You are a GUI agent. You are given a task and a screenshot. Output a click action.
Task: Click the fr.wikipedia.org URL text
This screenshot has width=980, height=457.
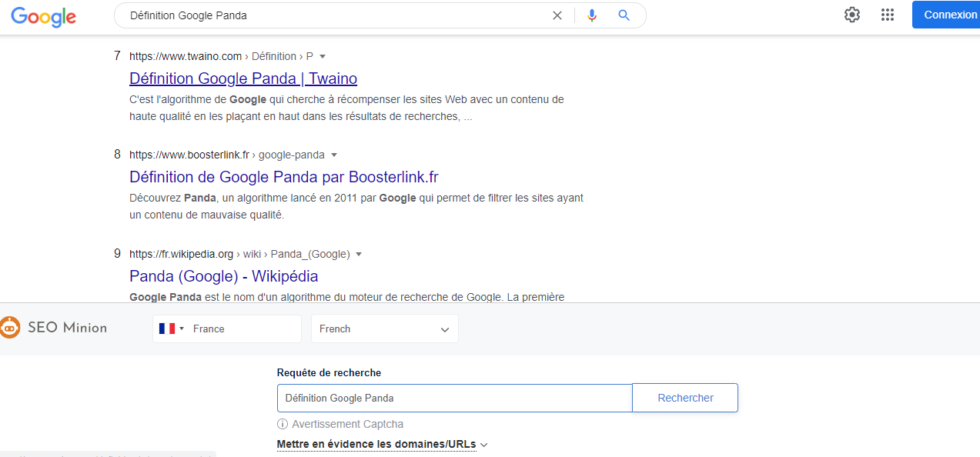coord(181,254)
